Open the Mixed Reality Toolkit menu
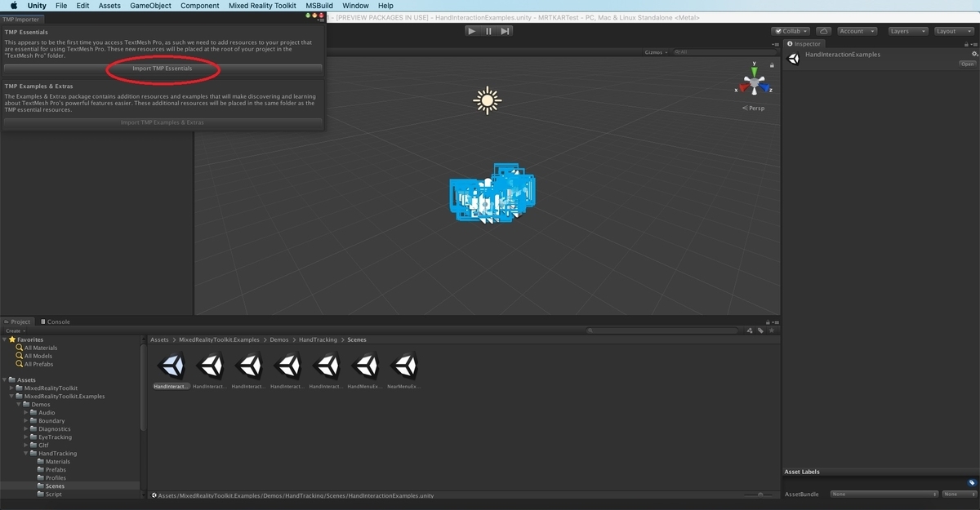The width and height of the screenshot is (980, 510). pos(262,6)
